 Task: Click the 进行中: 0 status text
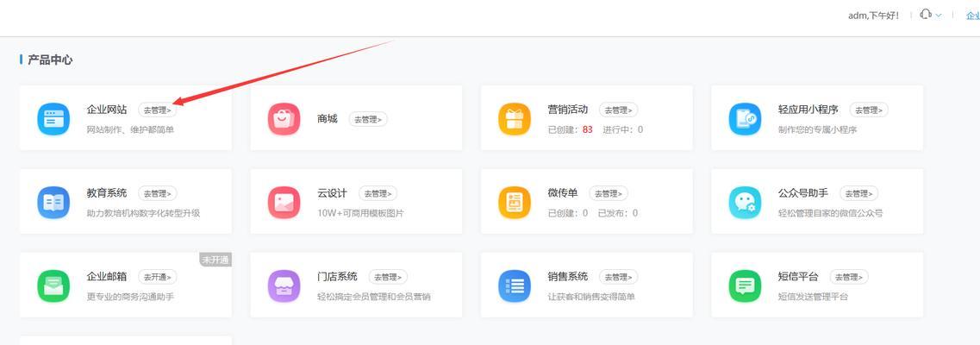point(623,130)
